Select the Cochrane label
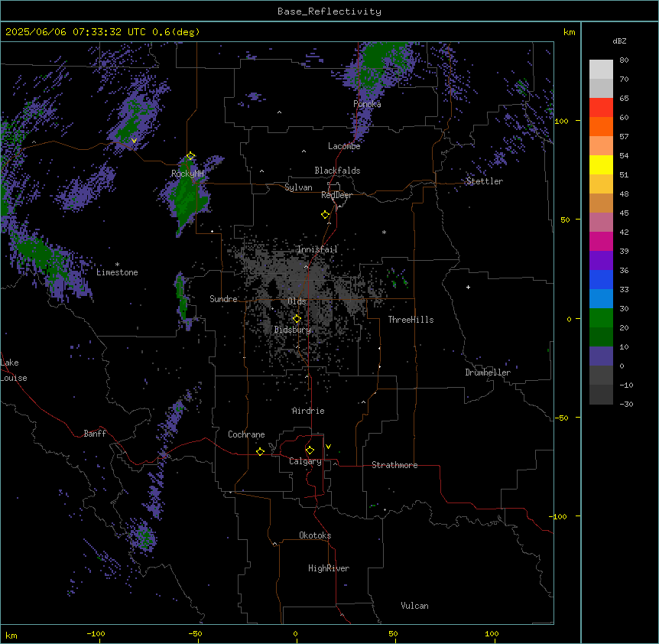659x644 pixels. tap(246, 434)
